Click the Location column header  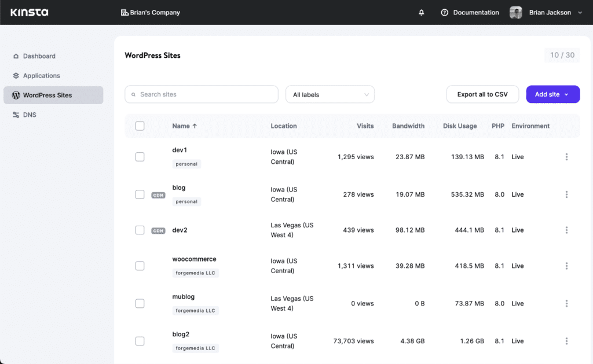pos(284,126)
